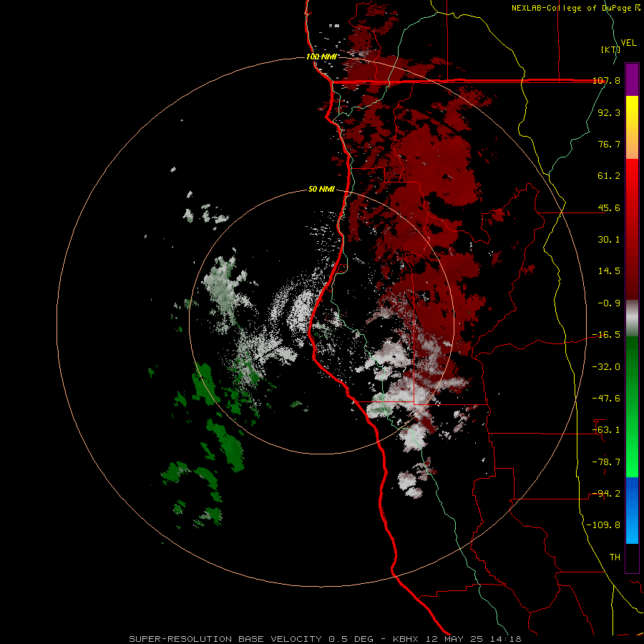Pick the purple segment of the color bar
Image resolution: width=644 pixels, height=644 pixels.
pyautogui.click(x=632, y=79)
